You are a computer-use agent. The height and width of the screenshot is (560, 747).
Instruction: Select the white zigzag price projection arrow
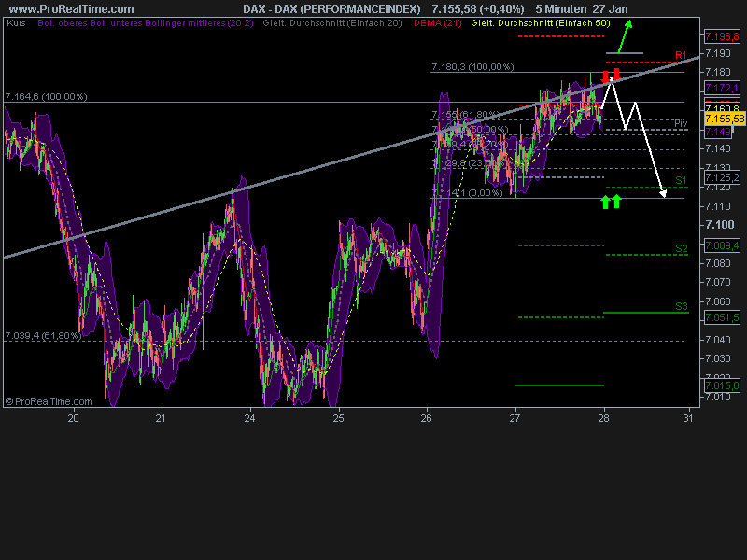640,131
